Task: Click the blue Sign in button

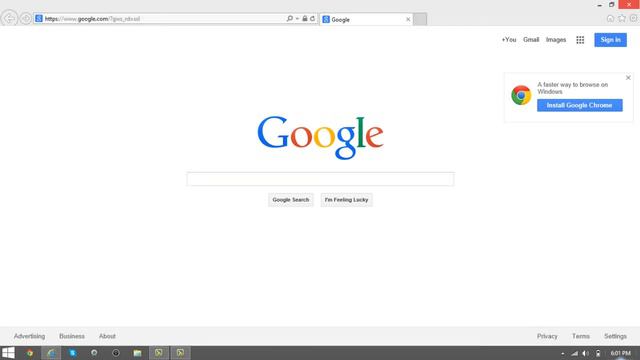Action: click(x=610, y=40)
